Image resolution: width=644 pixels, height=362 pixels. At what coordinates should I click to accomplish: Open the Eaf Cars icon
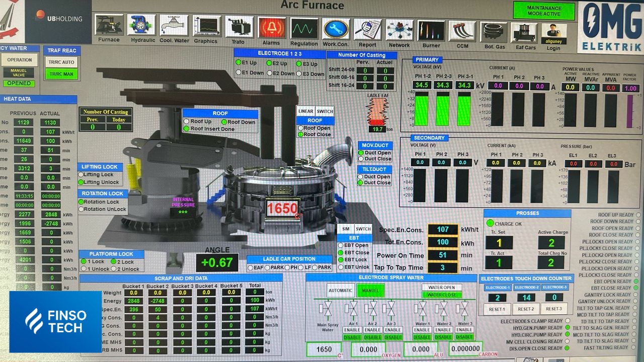click(524, 33)
